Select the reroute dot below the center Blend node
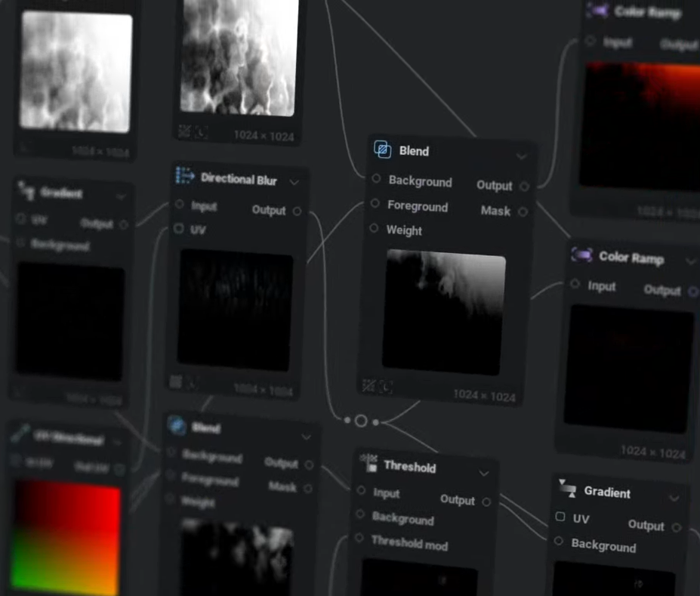Viewport: 700px width, 596px height. coord(361,421)
